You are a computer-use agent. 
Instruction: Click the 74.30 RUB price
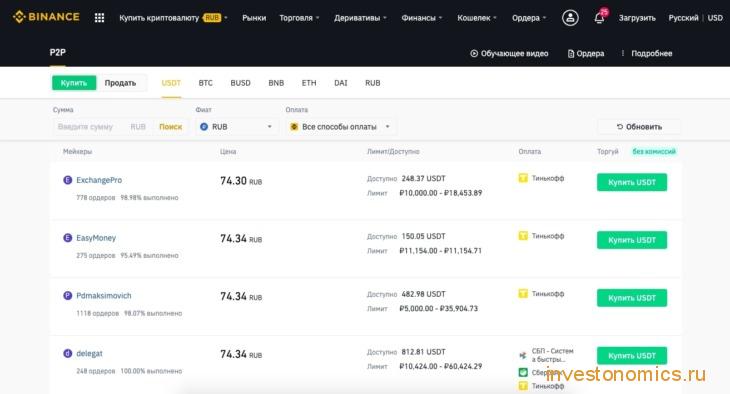click(241, 181)
